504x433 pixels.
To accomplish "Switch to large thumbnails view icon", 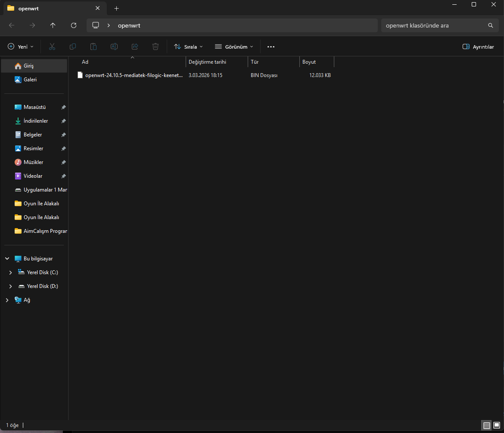I will (x=497, y=425).
